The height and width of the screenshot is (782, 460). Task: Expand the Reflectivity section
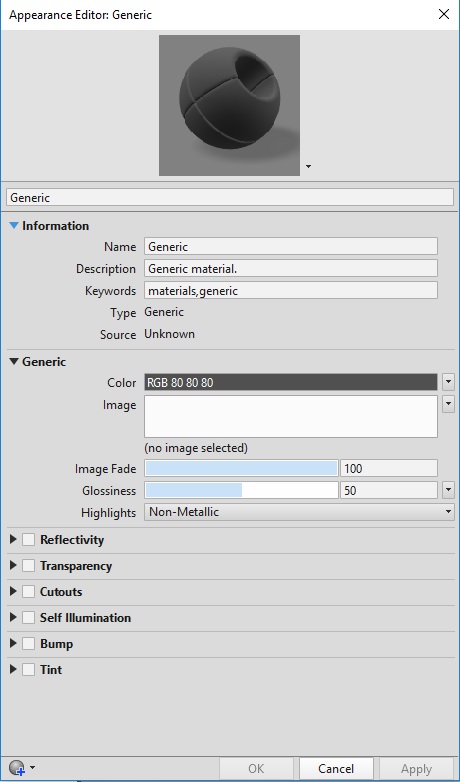point(13,540)
